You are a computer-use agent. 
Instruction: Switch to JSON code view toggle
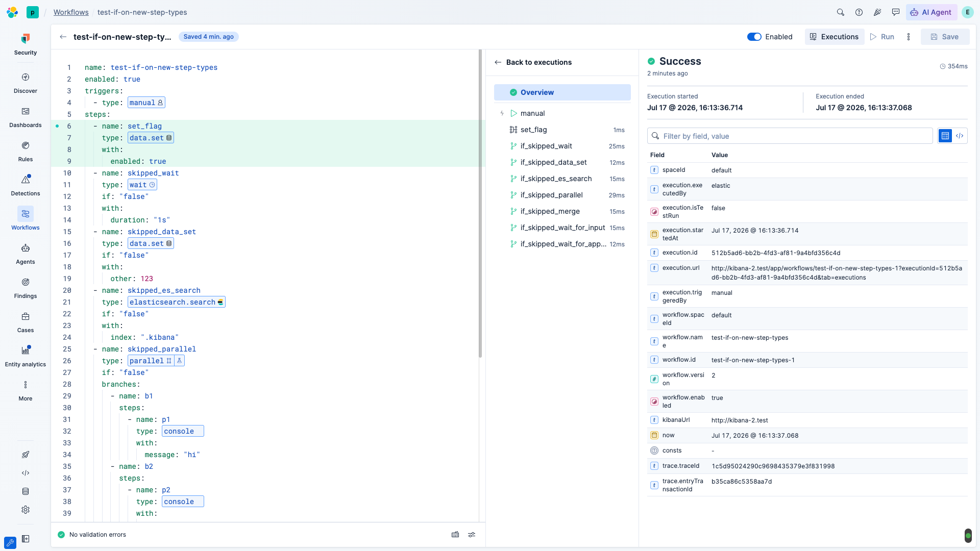click(x=960, y=136)
